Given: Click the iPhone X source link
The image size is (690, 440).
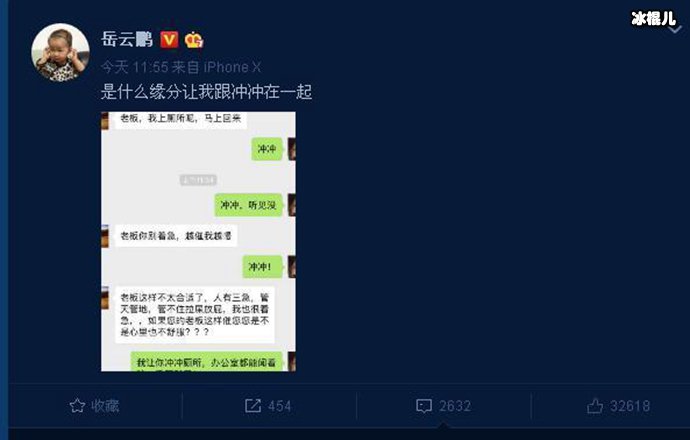Looking at the screenshot, I should click(x=232, y=67).
